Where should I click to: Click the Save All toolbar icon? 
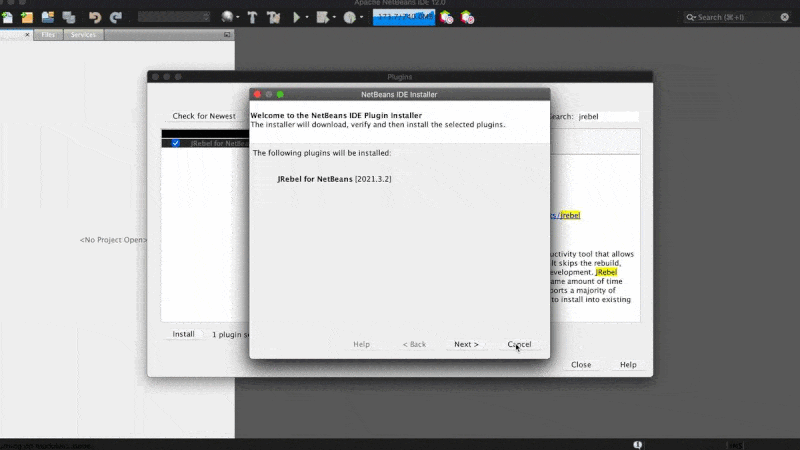coord(69,17)
